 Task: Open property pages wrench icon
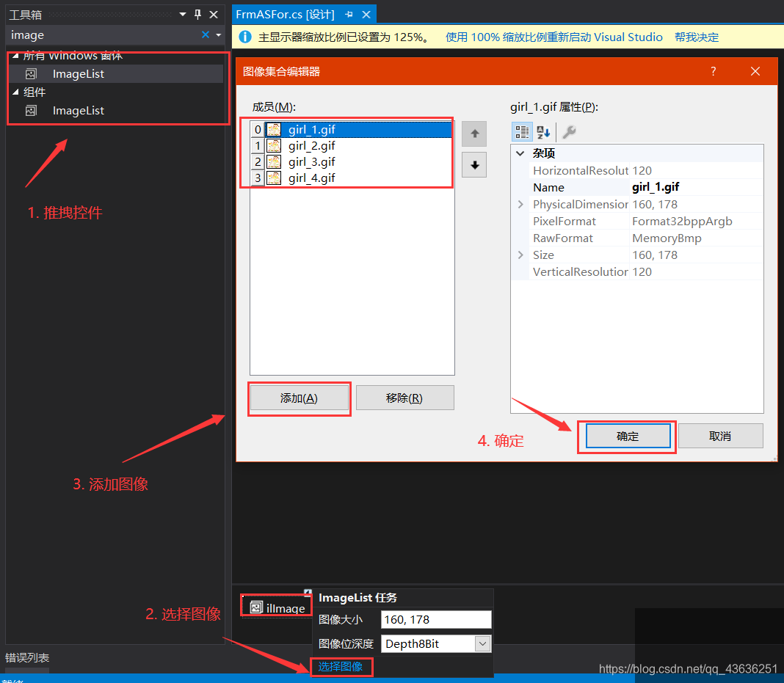pos(569,132)
